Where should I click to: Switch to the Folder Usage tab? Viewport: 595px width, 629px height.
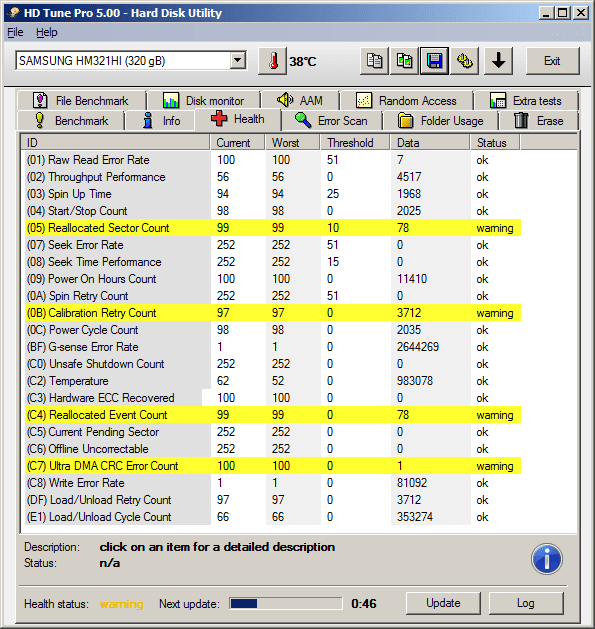pyautogui.click(x=441, y=120)
